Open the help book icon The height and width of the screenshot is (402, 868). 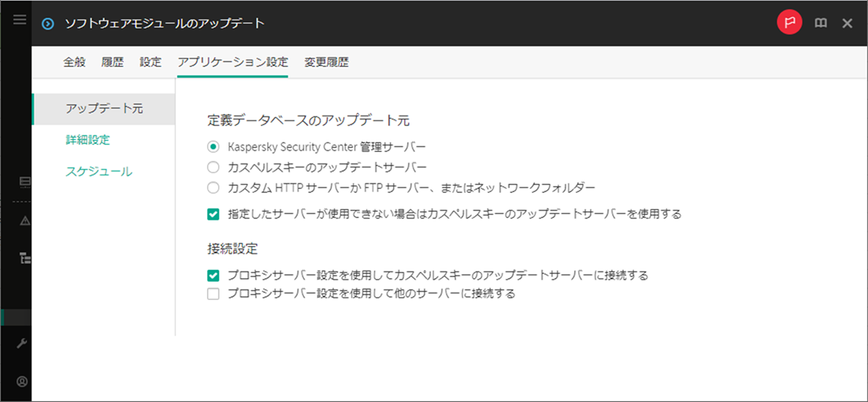[821, 24]
